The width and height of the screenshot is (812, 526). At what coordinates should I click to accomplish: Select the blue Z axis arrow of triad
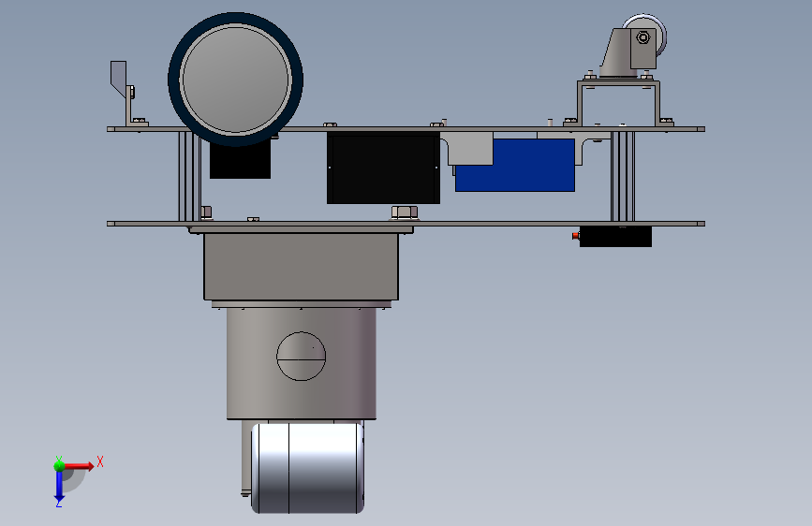(59, 486)
